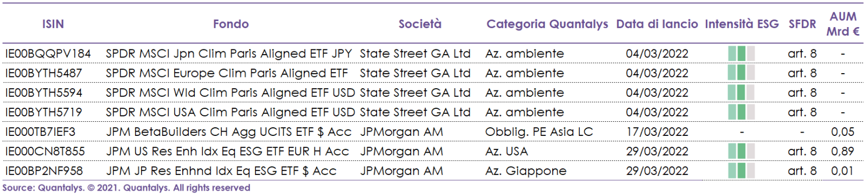868x196 pixels.
Task: Click Data di lancio column header
Action: tap(657, 24)
